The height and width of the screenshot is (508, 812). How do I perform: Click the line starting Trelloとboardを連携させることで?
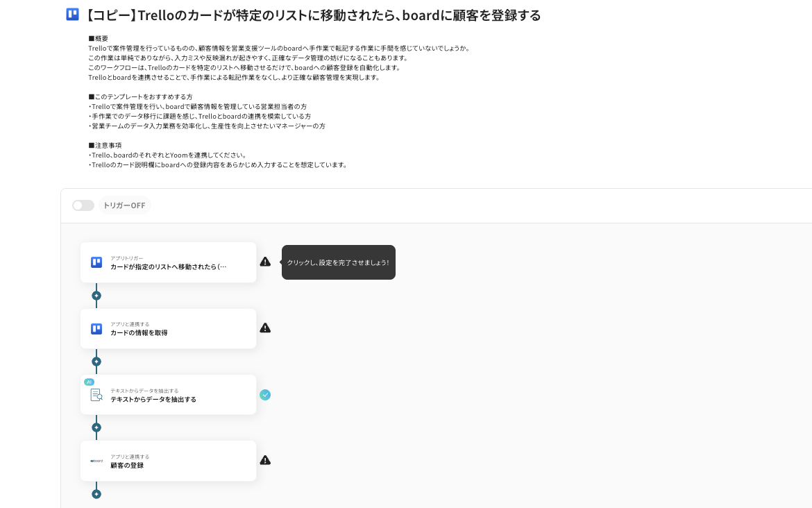click(x=235, y=77)
